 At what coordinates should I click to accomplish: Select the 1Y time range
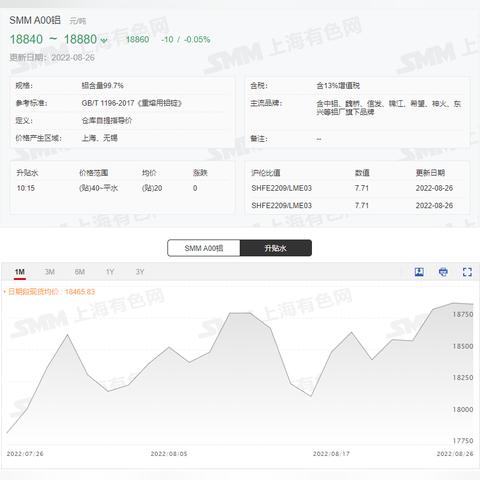110,272
